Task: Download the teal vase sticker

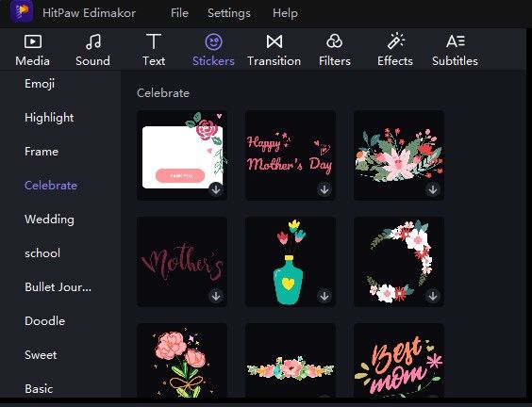Action: click(324, 296)
